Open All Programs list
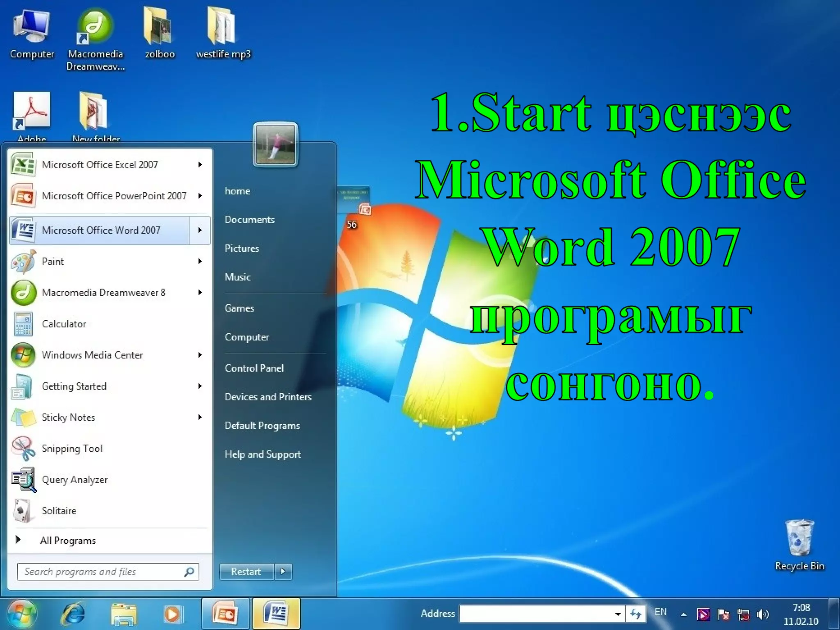Image resolution: width=840 pixels, height=630 pixels. 68,541
